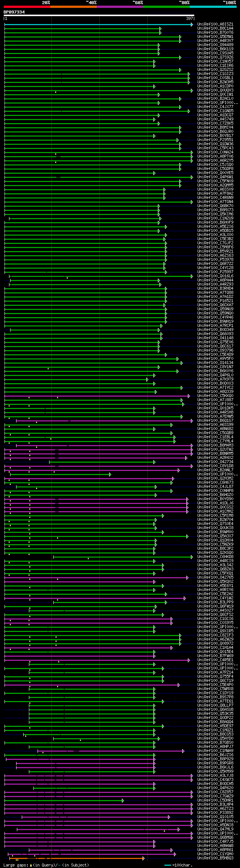Select the white query sequence bar

point(99,15)
